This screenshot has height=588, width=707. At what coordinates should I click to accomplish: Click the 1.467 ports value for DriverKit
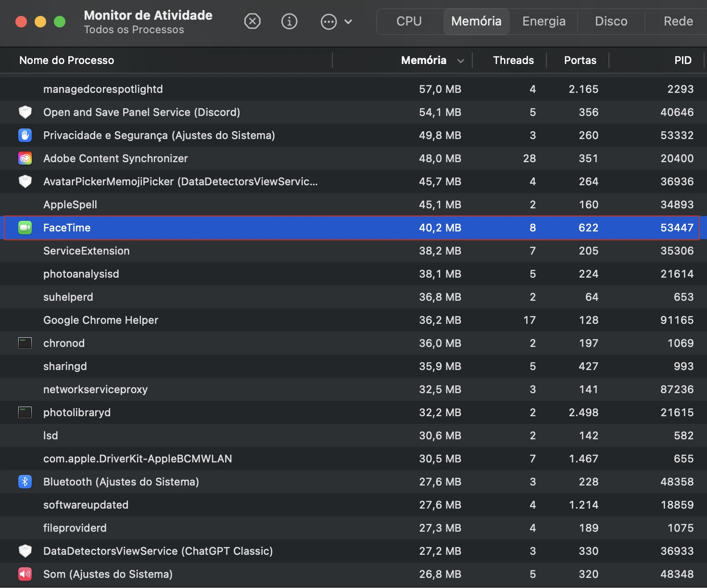[583, 459]
